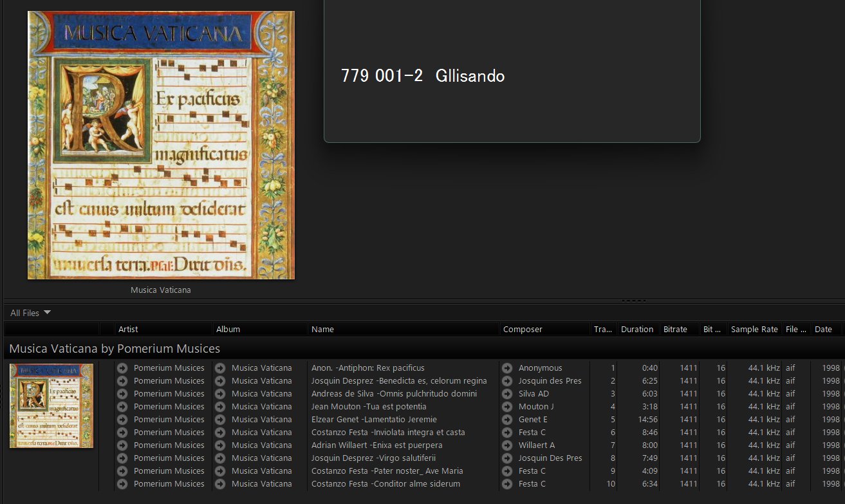The height and width of the screenshot is (504, 845).
Task: Click album arrow icon on Omnis pulchritudo row
Action: click(x=220, y=394)
